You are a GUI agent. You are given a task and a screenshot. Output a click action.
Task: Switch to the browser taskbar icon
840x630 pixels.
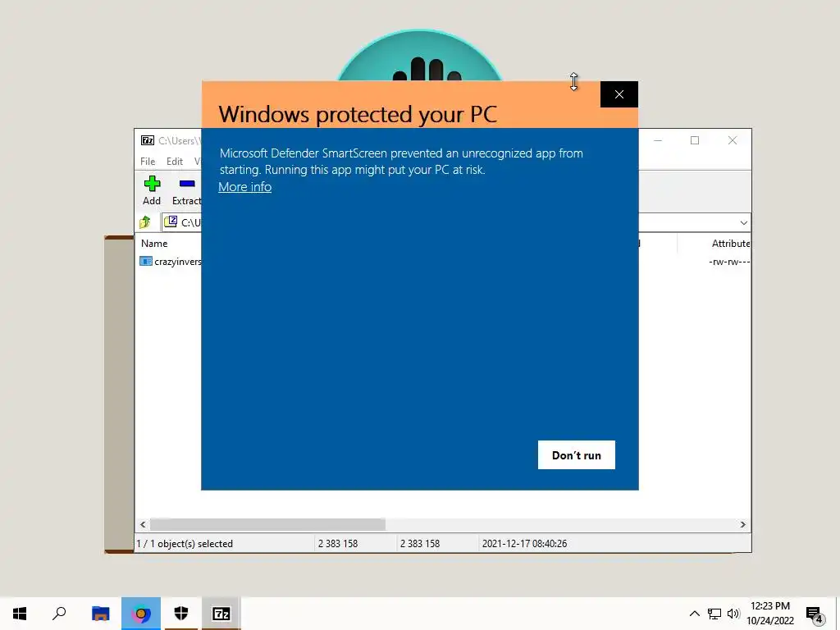tap(141, 614)
